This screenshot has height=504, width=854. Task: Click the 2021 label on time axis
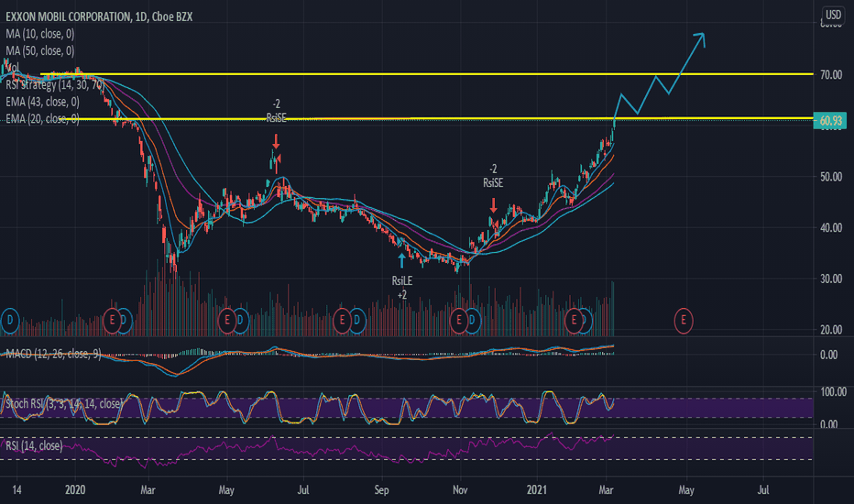pos(537,489)
